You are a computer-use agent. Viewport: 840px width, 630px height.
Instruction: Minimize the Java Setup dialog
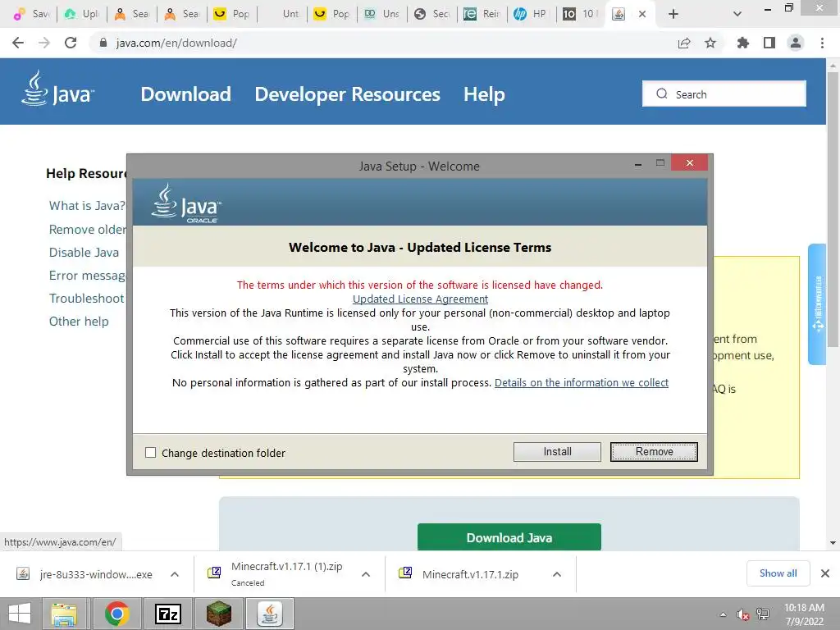tap(637, 164)
